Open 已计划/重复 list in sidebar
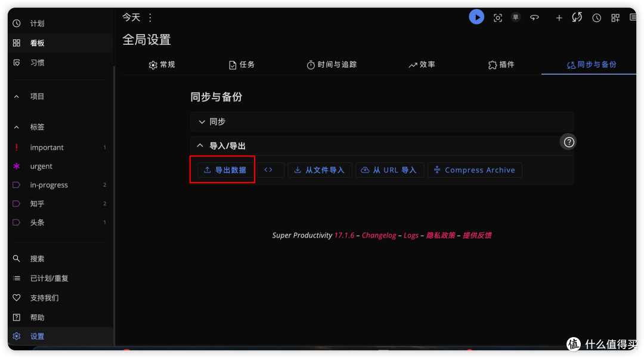Image resolution: width=644 pixels, height=358 pixels. tap(60, 278)
